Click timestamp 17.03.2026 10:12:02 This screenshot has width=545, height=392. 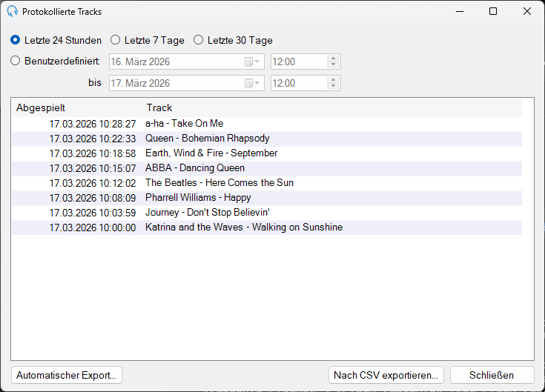coord(93,183)
